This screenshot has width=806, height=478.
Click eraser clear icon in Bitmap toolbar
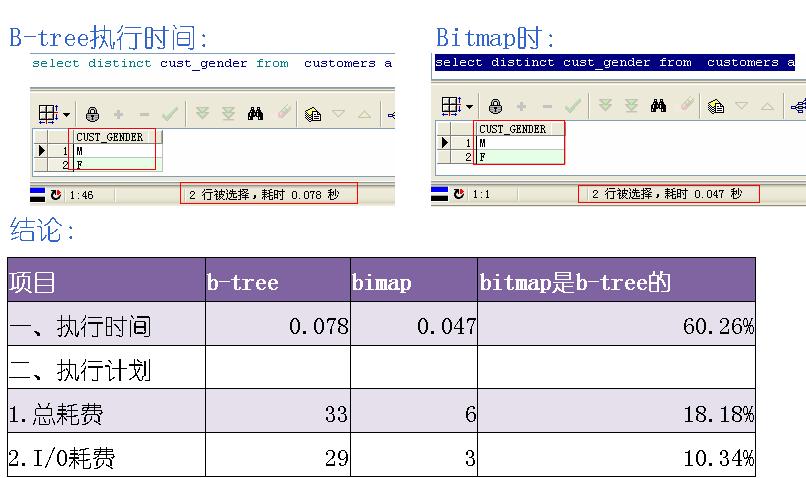(x=687, y=104)
